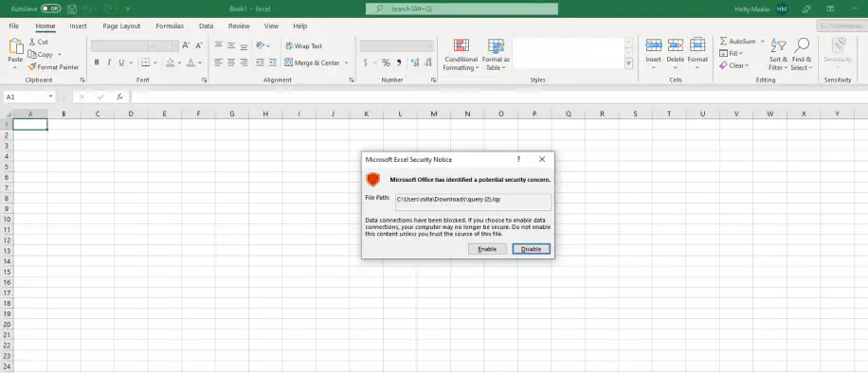Image resolution: width=868 pixels, height=373 pixels.
Task: Click the Cut scissors icon
Action: [31, 42]
